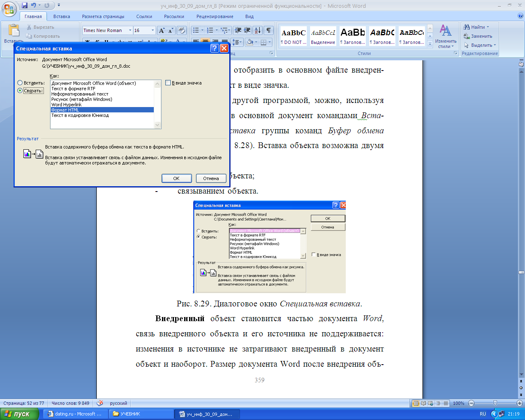
Task: Decrease paragraph indent
Action: tap(238, 30)
